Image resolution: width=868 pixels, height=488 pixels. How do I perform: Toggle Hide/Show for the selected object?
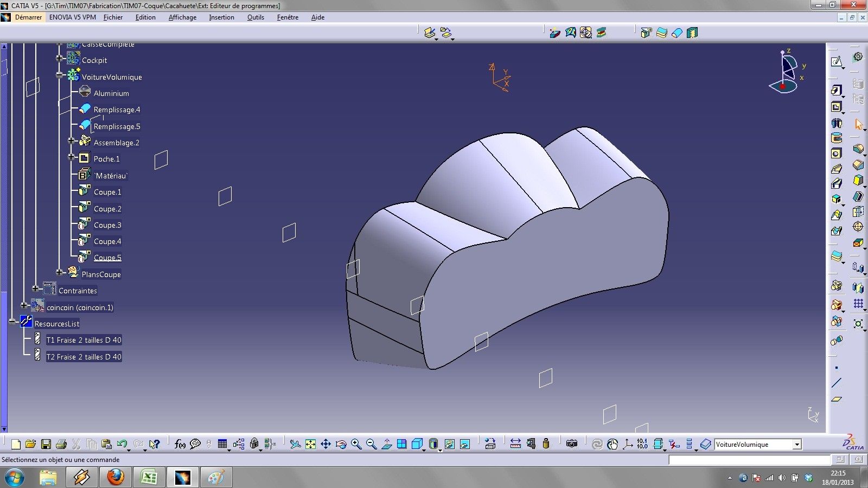pyautogui.click(x=449, y=445)
